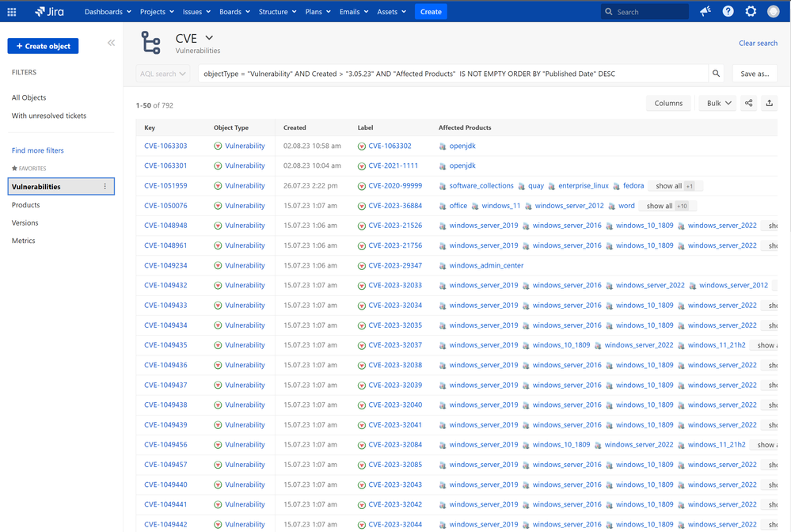Click Clear search link
The image size is (791, 532).
tap(758, 44)
